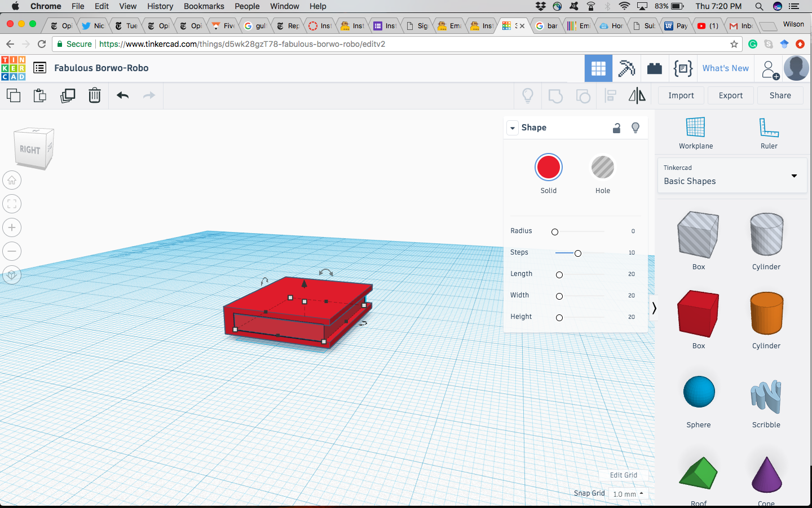Toggle the shape hide lightbulb in Shape panel

point(636,128)
